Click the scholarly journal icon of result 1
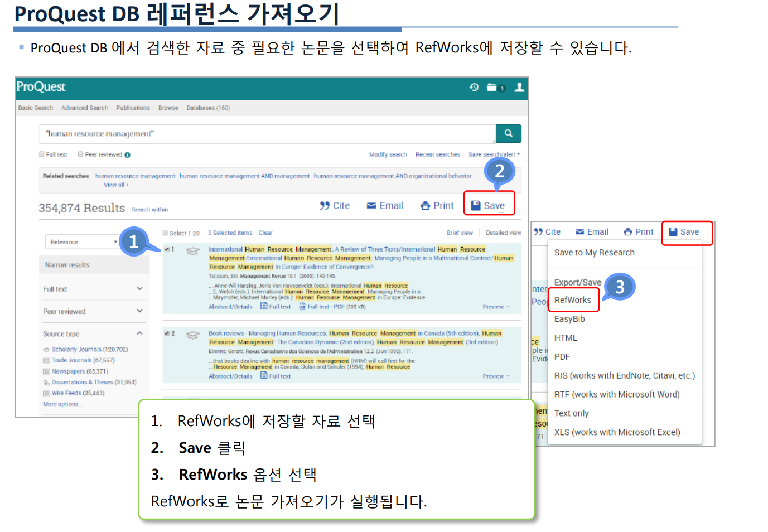This screenshot has width=768, height=532. [x=192, y=251]
